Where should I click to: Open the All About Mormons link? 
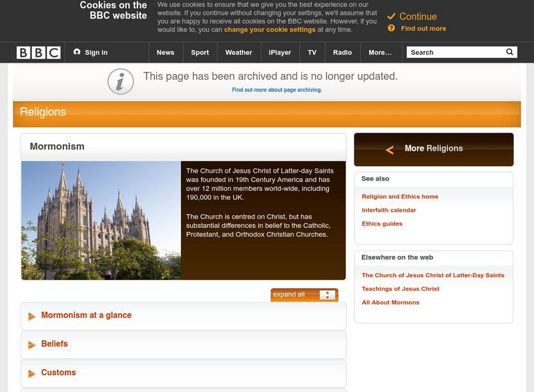coord(390,303)
